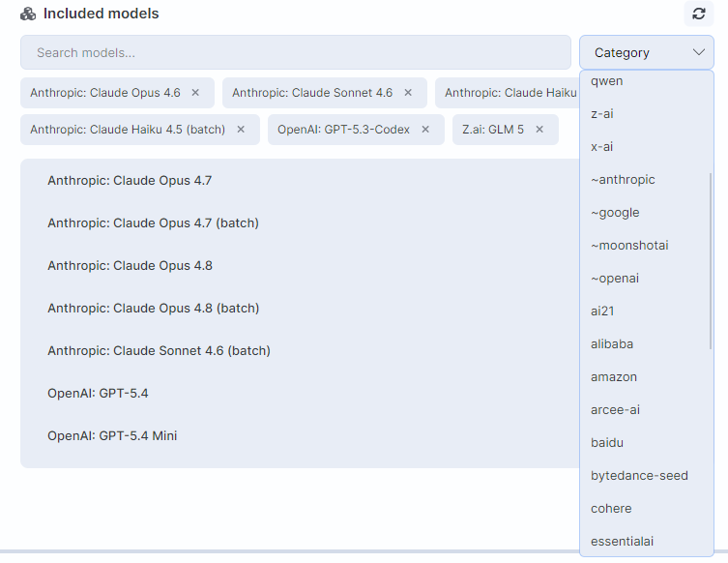Remove Claude Haiku 4.5 (batch) chip
This screenshot has height=563, width=728.
pyautogui.click(x=241, y=129)
